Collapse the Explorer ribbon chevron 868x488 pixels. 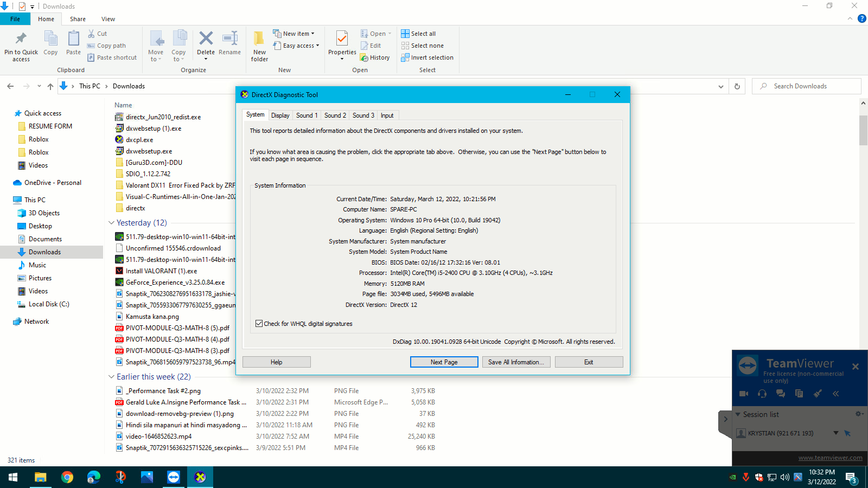pyautogui.click(x=850, y=19)
